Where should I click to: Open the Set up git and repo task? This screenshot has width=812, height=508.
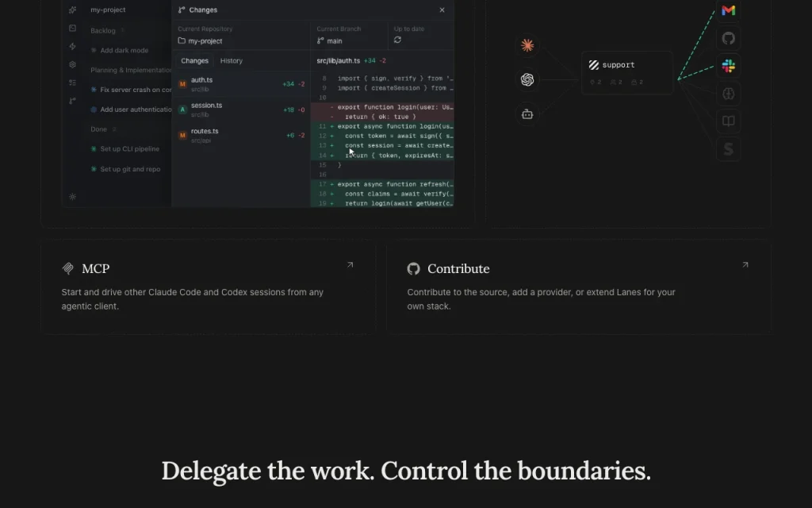[x=125, y=169]
